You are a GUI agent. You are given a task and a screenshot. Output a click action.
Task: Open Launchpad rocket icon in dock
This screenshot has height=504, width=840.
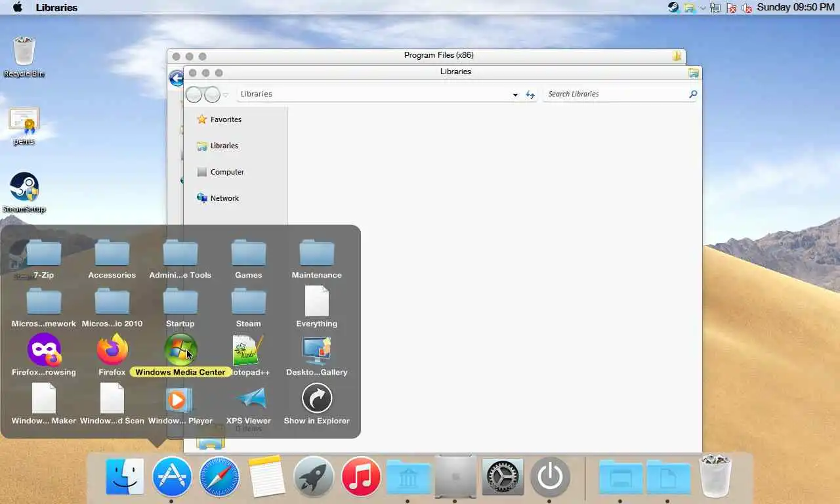pos(314,476)
